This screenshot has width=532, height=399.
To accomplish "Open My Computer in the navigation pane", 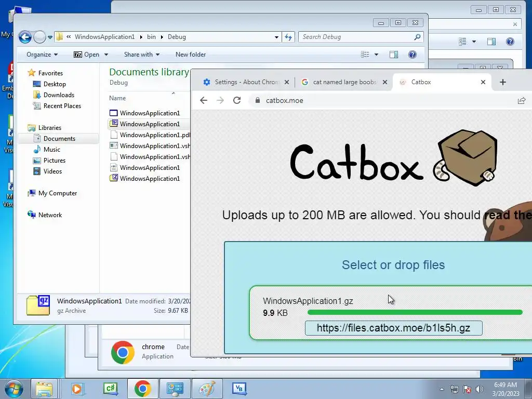I will coord(57,193).
